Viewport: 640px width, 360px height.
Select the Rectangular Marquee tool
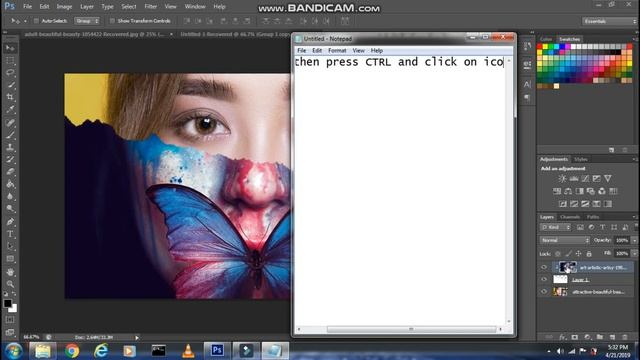(x=10, y=61)
